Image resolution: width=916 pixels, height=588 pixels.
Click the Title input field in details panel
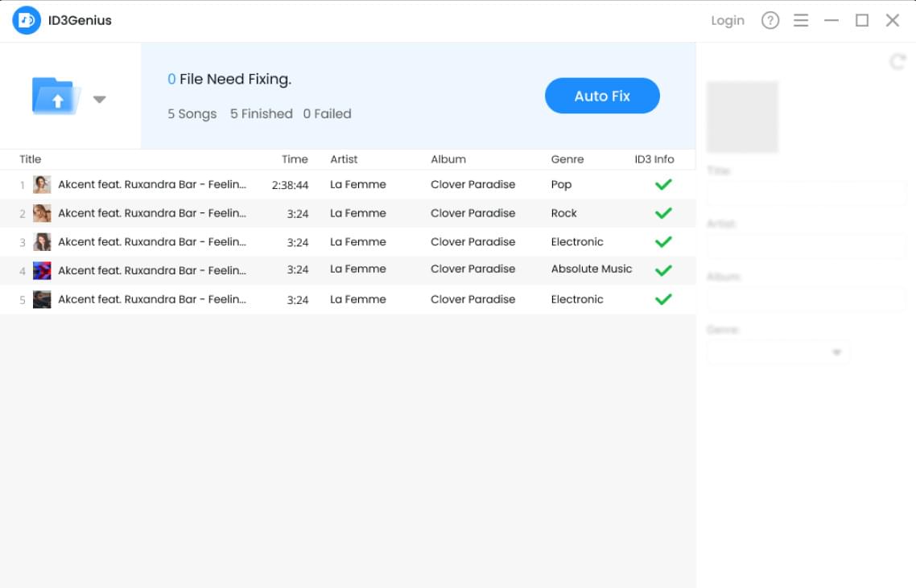click(807, 194)
